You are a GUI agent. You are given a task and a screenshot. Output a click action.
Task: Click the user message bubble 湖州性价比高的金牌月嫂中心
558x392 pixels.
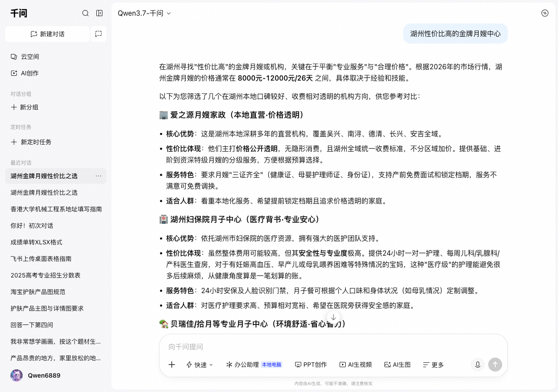click(x=456, y=34)
